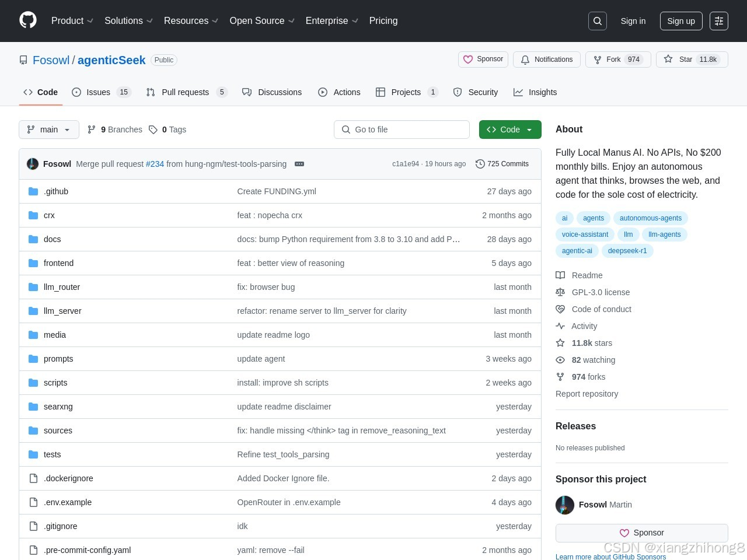747x560 pixels.
Task: Click the star icon beside 11.8k stars
Action: tap(560, 343)
